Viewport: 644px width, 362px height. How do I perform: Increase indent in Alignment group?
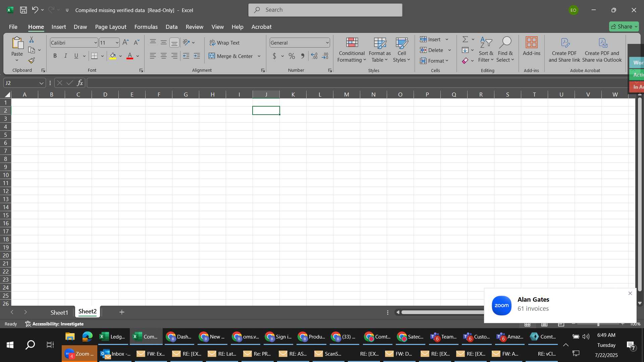coord(197,56)
